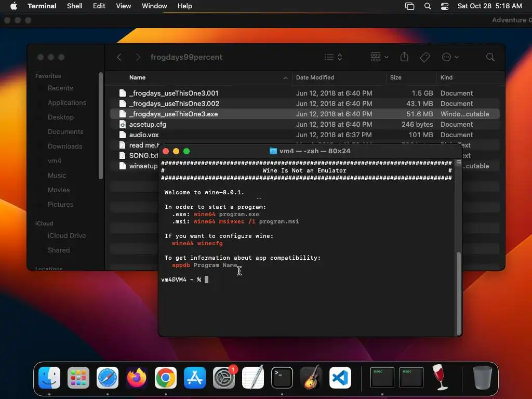This screenshot has height=399, width=532.
Task: Open second exec file in the Dock
Action: pyautogui.click(x=411, y=377)
